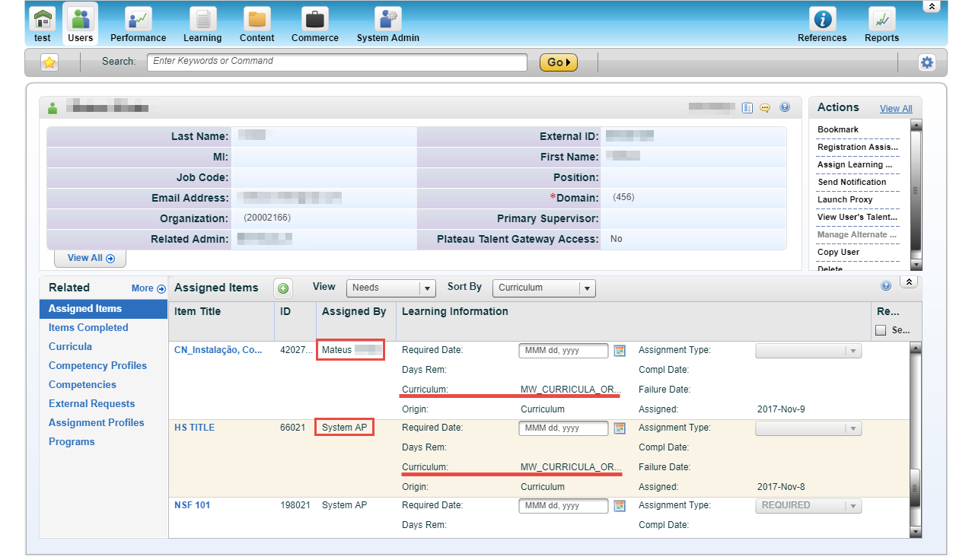Click Required Date field for HS TITLE
This screenshot has height=560, width=972.
(x=563, y=428)
